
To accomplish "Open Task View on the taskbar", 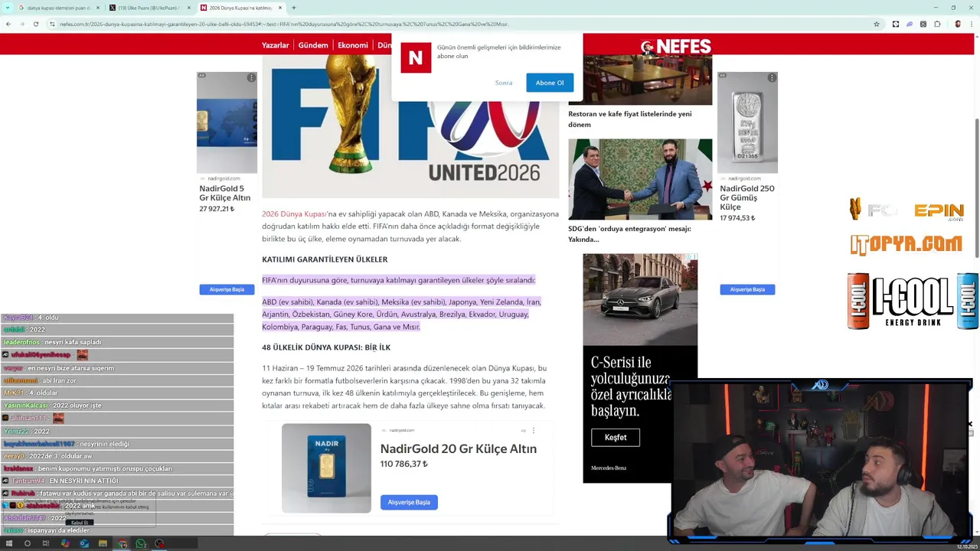I will click(46, 543).
